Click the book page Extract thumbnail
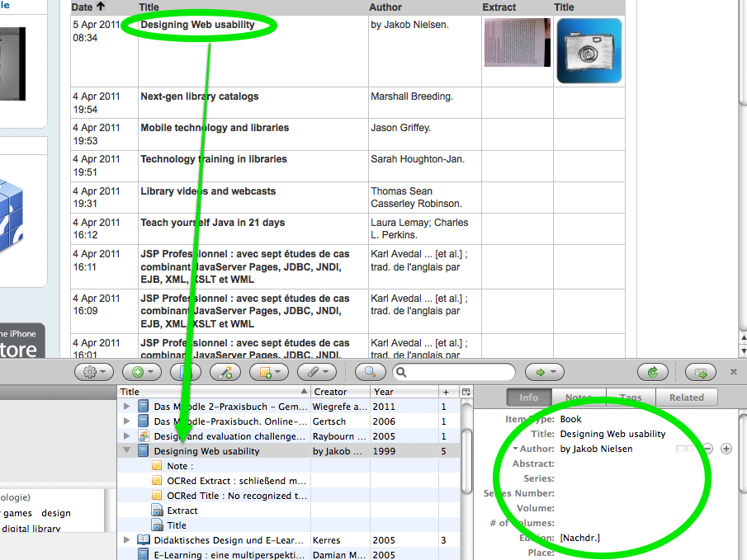 point(517,43)
